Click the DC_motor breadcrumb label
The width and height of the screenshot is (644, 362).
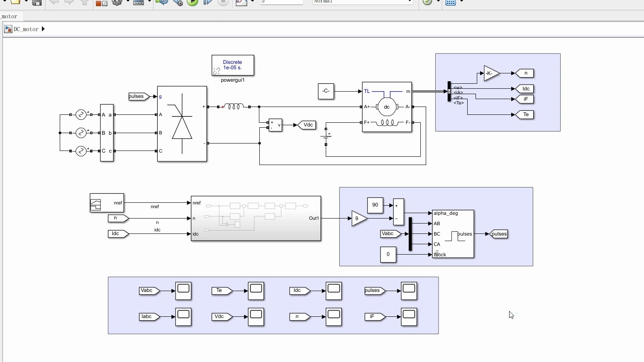(26, 29)
